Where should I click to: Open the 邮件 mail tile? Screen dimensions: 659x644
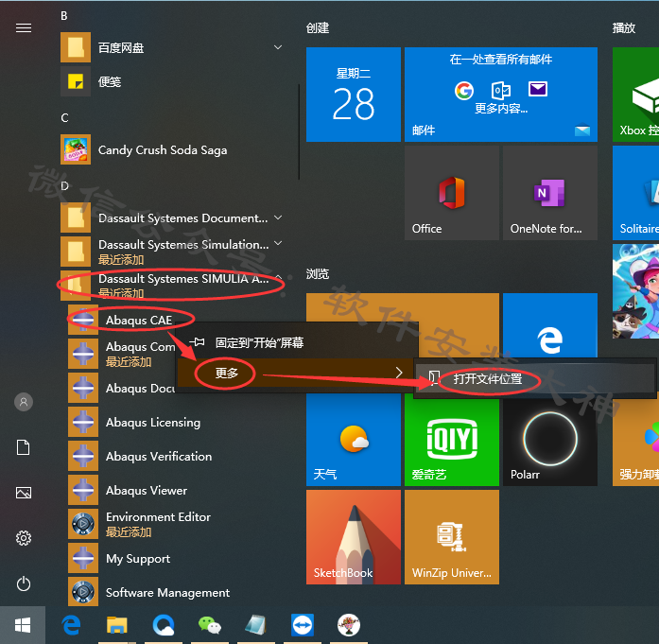(500, 95)
